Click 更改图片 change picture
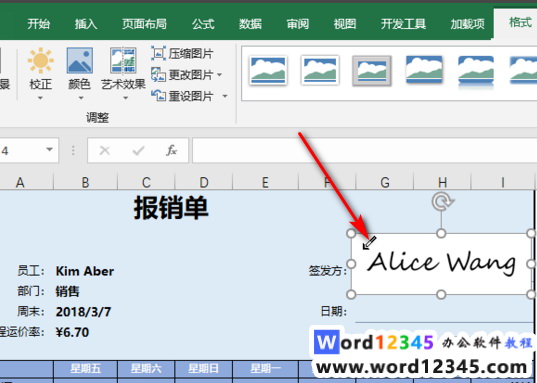This screenshot has width=537, height=383. pos(182,75)
